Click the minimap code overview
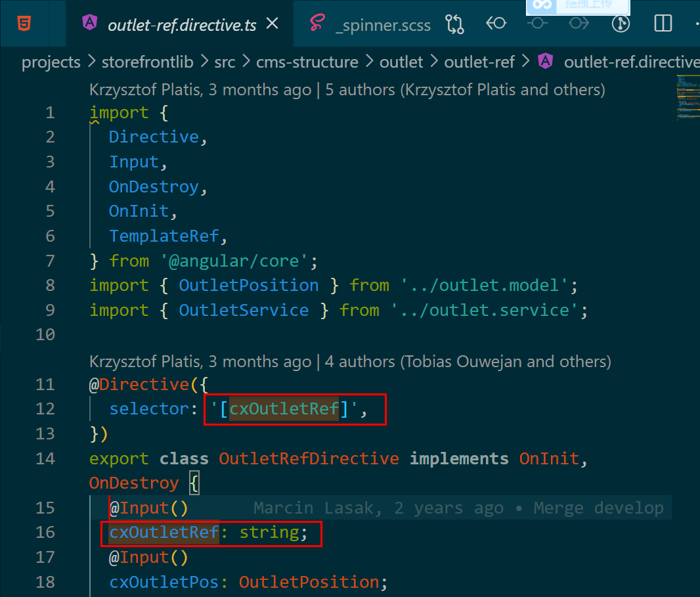Viewport: 700px width, 597px height. click(688, 98)
